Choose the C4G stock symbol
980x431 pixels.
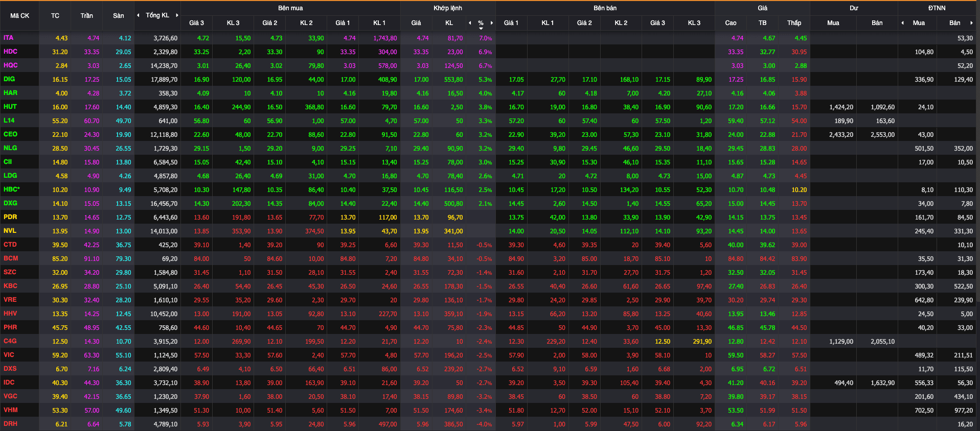[10, 341]
